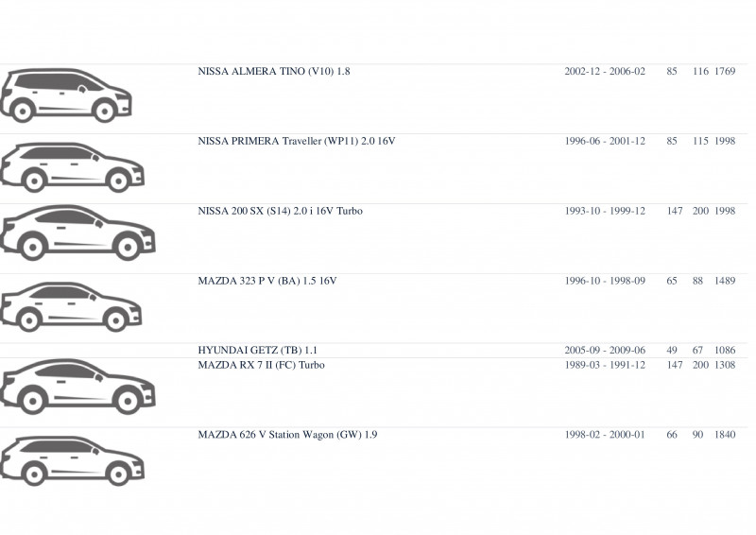Click date range 1996-06 - 2001-12
This screenshot has height=535, width=756.
click(605, 142)
